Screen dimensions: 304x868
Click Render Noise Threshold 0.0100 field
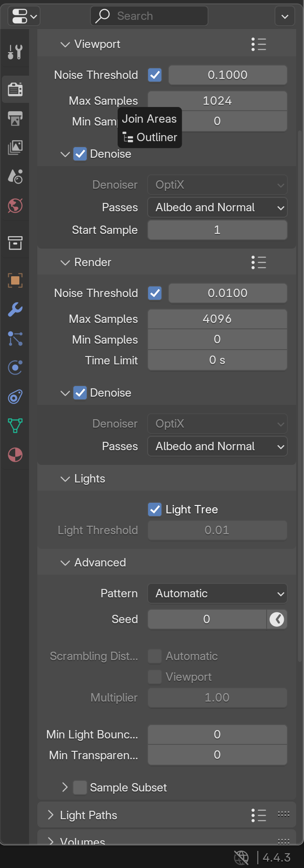pyautogui.click(x=228, y=293)
